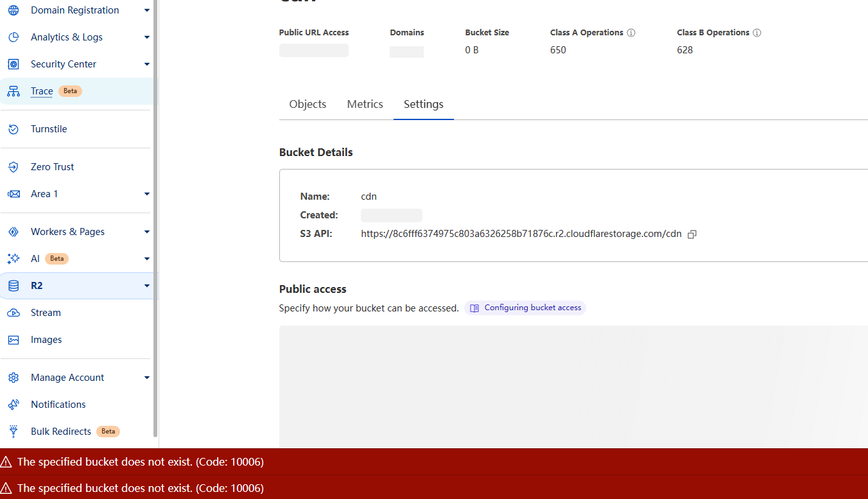
Task: Open Bulk Redirects page
Action: [x=61, y=432]
